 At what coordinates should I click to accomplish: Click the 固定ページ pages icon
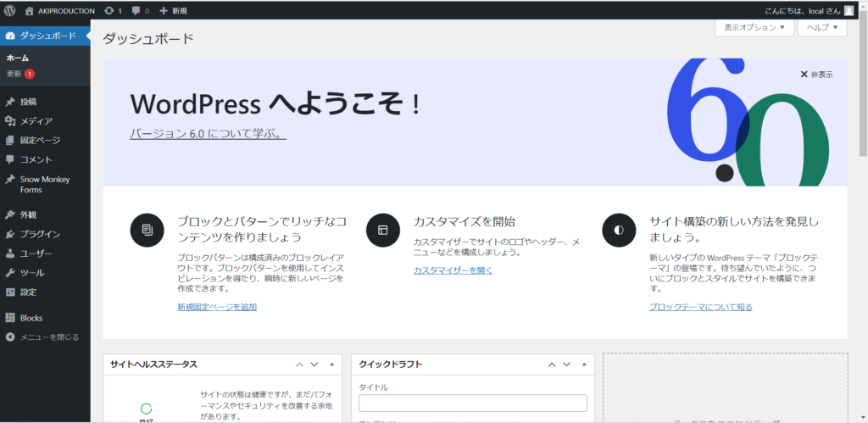pos(10,141)
